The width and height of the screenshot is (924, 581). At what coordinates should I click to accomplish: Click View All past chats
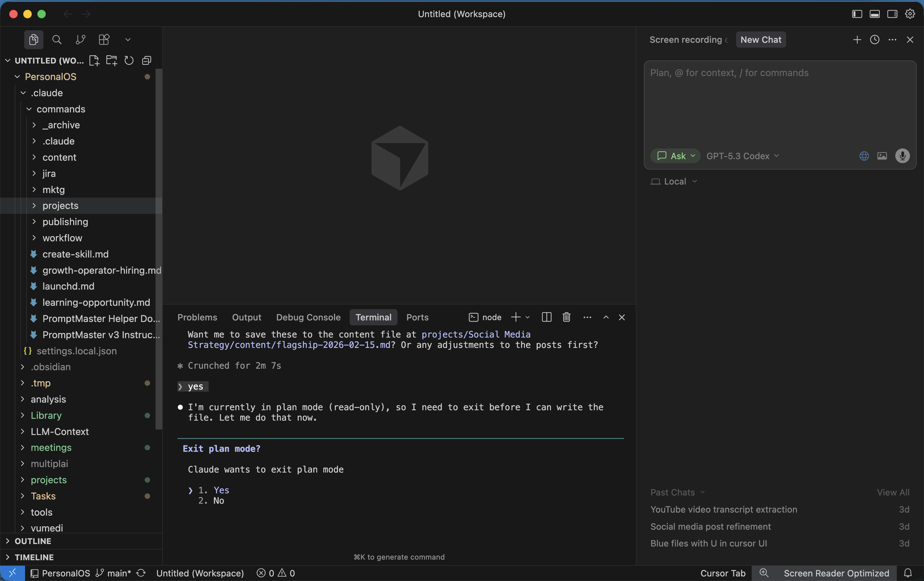point(893,492)
